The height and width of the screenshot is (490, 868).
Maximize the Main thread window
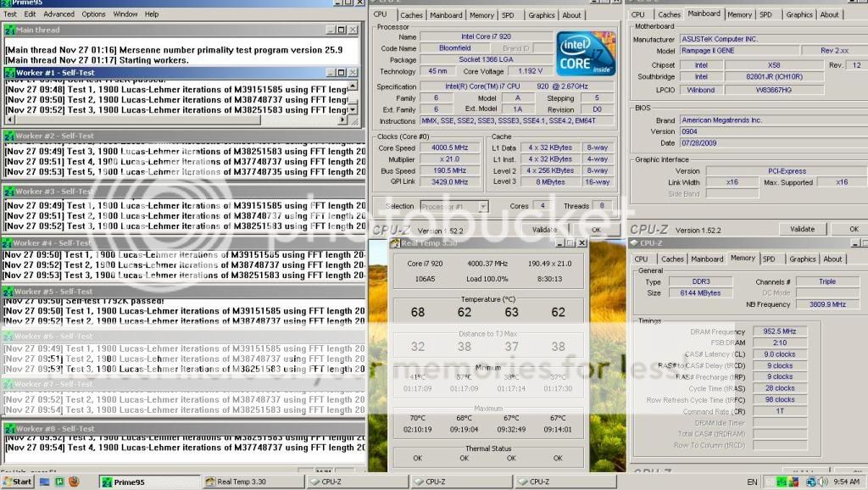[342, 30]
